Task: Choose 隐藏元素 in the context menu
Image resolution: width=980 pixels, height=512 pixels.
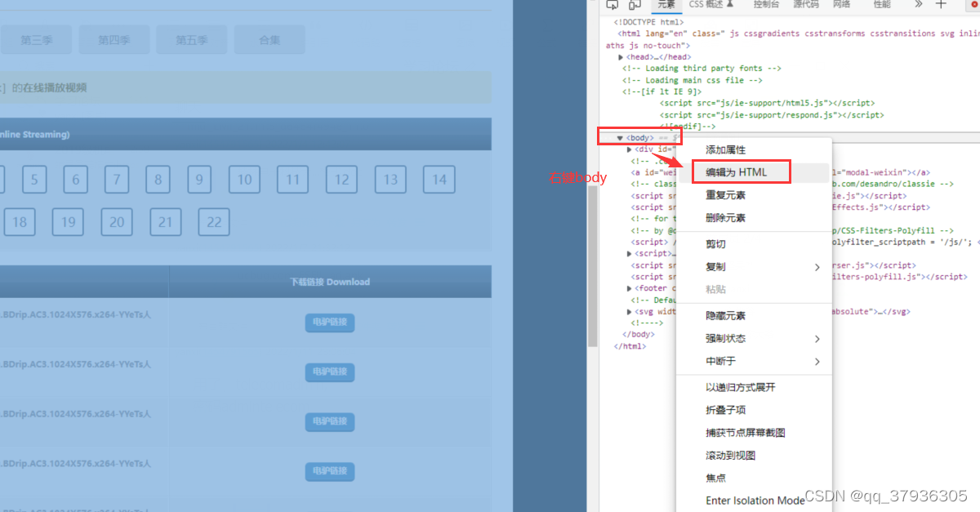Action: [x=754, y=316]
